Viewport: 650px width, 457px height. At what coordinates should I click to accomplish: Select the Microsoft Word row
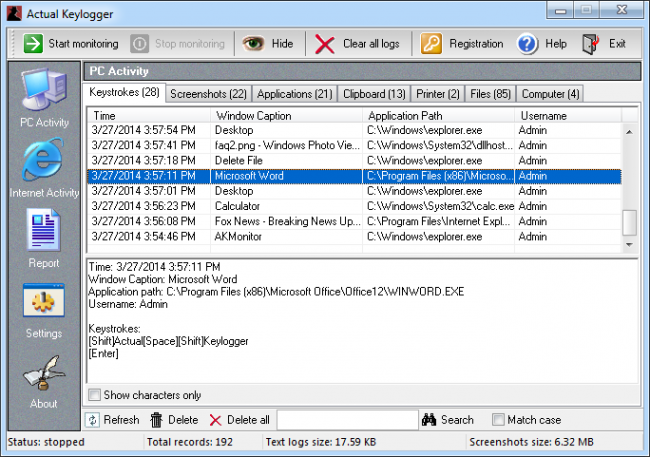click(354, 176)
